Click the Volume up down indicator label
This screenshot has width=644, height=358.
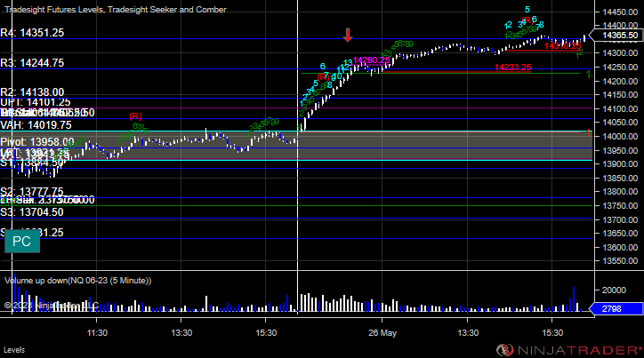[x=78, y=281]
